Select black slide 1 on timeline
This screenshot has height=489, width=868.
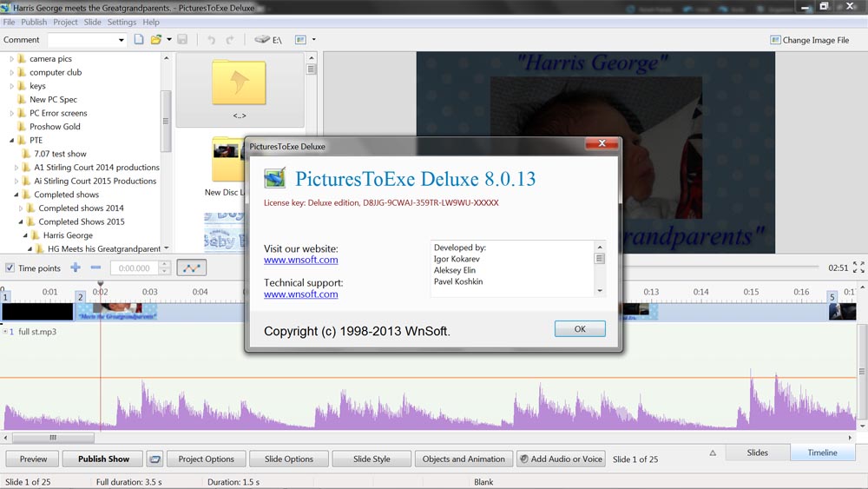coord(37,311)
